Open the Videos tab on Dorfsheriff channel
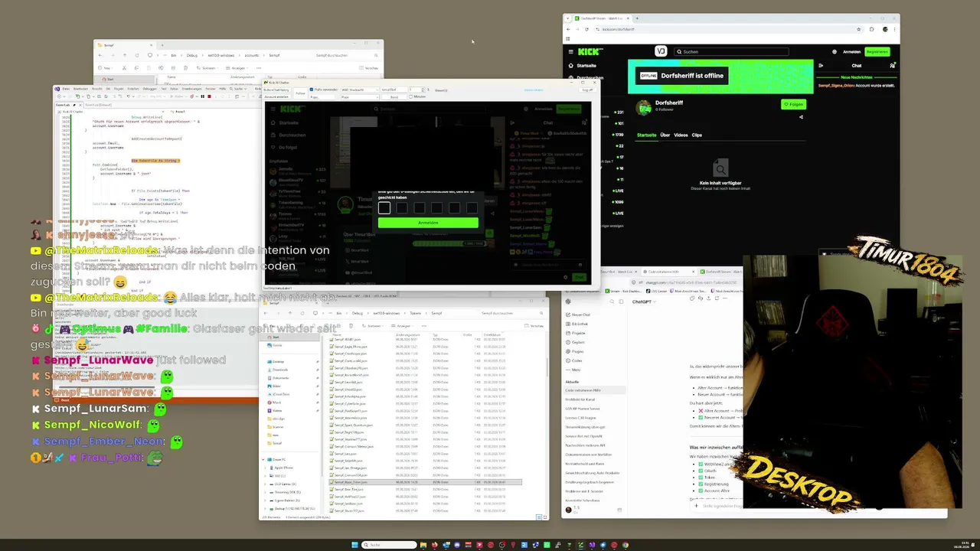980x551 pixels. (x=681, y=135)
